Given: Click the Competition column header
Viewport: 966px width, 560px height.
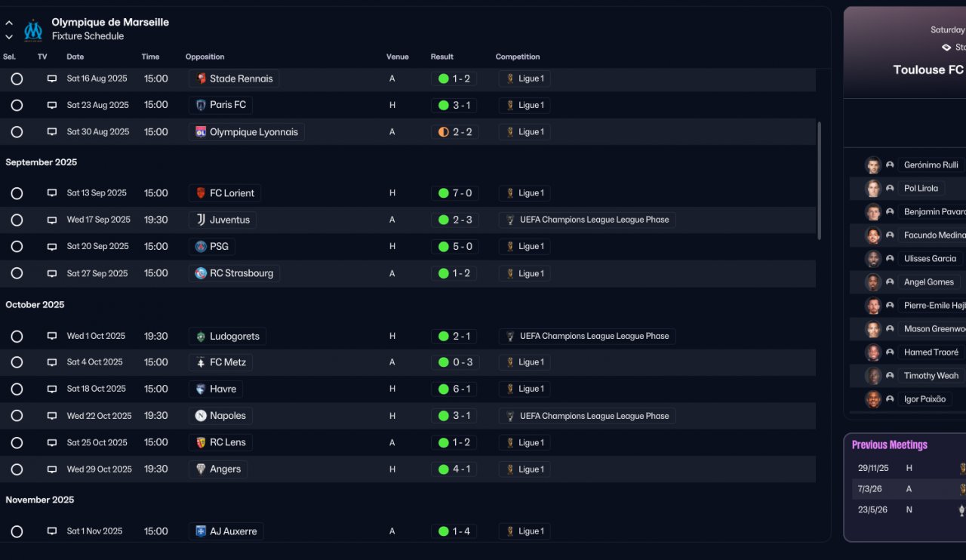Looking at the screenshot, I should (x=518, y=57).
